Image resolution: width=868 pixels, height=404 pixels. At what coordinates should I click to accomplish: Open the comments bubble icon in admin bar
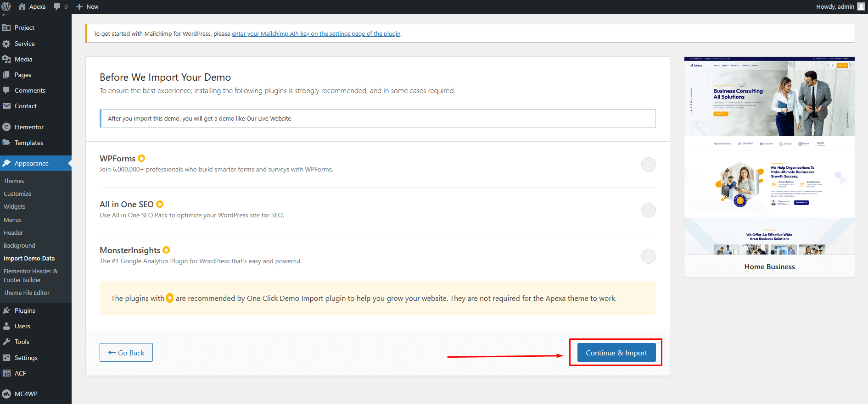tap(57, 6)
